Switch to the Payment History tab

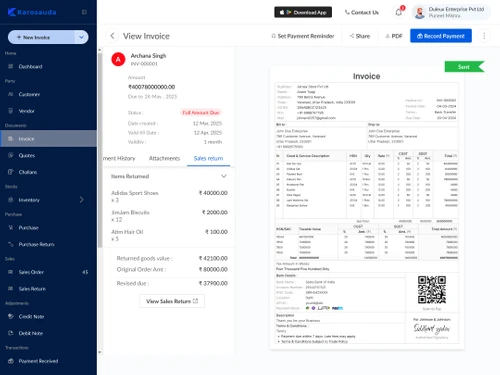[x=119, y=158]
